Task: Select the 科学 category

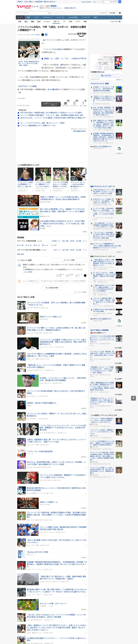Action: point(71,21)
